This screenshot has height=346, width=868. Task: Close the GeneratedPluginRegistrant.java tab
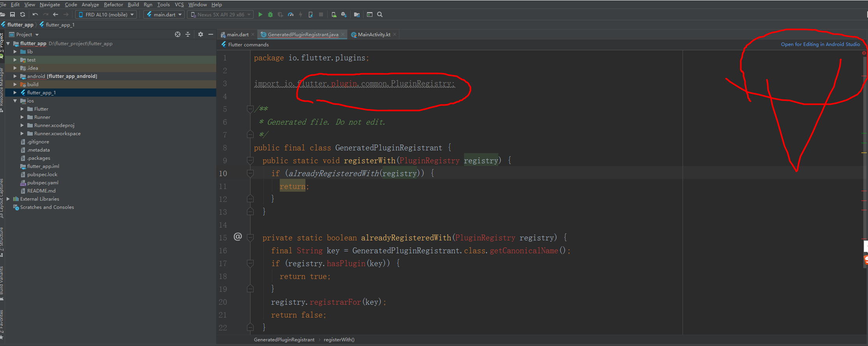point(343,34)
